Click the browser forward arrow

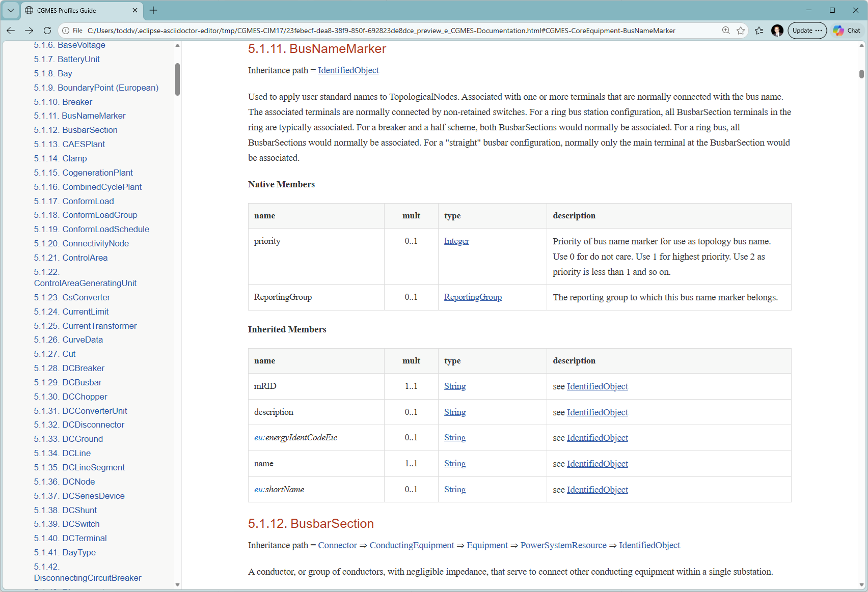29,31
